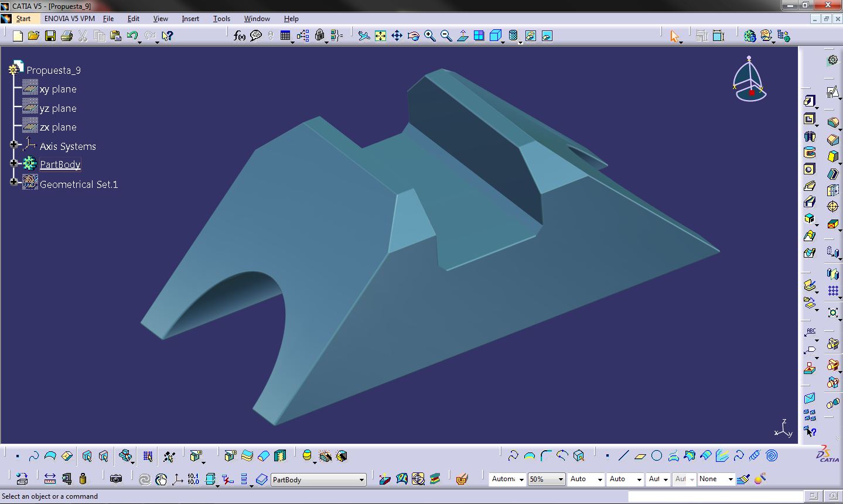
Task: Click the What's This help cursor icon
Action: click(x=167, y=36)
